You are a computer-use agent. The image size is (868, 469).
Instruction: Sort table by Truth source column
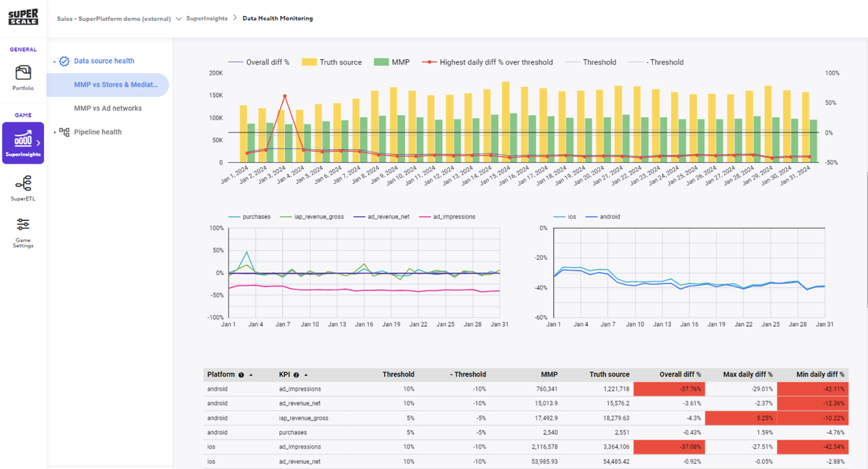pos(609,375)
